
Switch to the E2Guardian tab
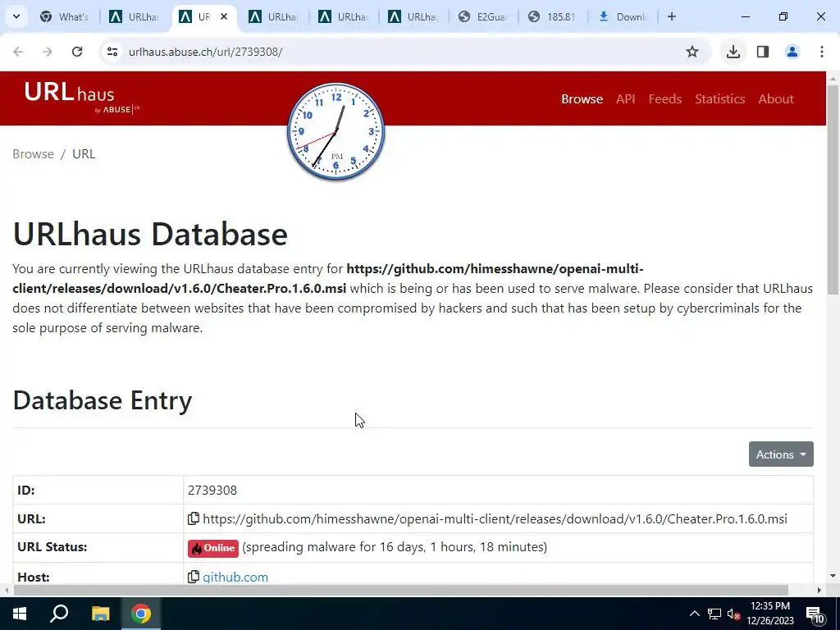pyautogui.click(x=484, y=16)
